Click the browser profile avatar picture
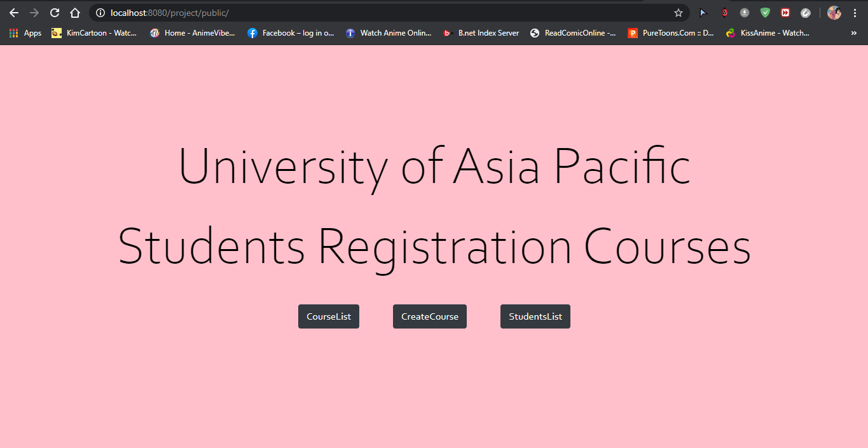 point(834,12)
